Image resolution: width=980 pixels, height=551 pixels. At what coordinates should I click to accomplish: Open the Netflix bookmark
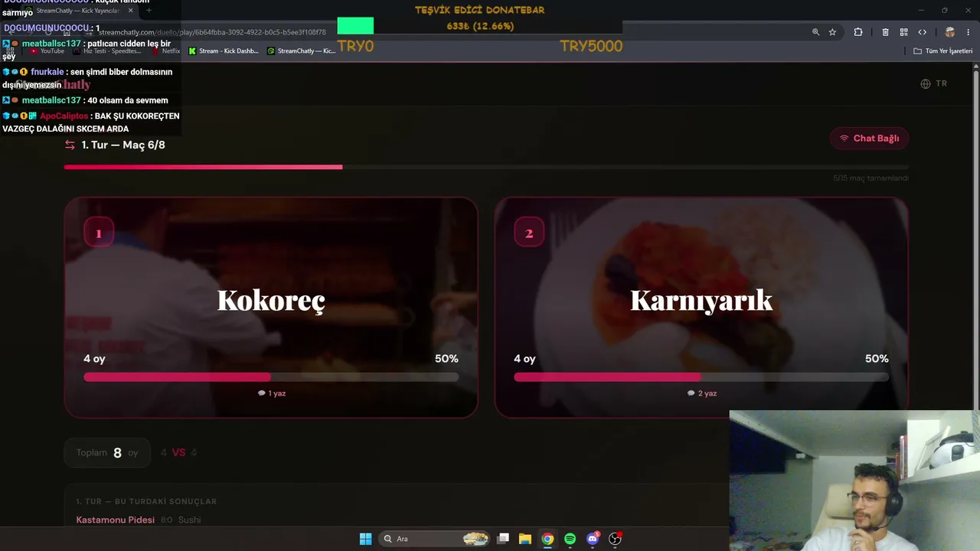pos(167,51)
